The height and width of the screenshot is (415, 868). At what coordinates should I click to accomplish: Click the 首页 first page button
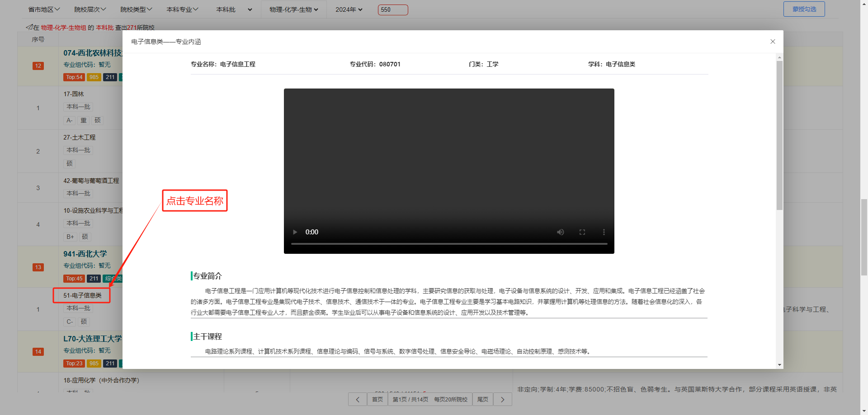tap(377, 399)
